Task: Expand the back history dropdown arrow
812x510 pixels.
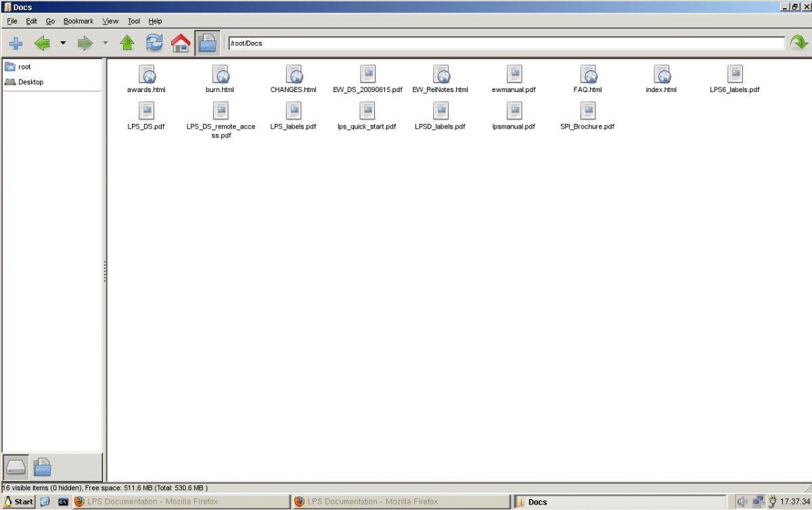Action: pos(63,43)
